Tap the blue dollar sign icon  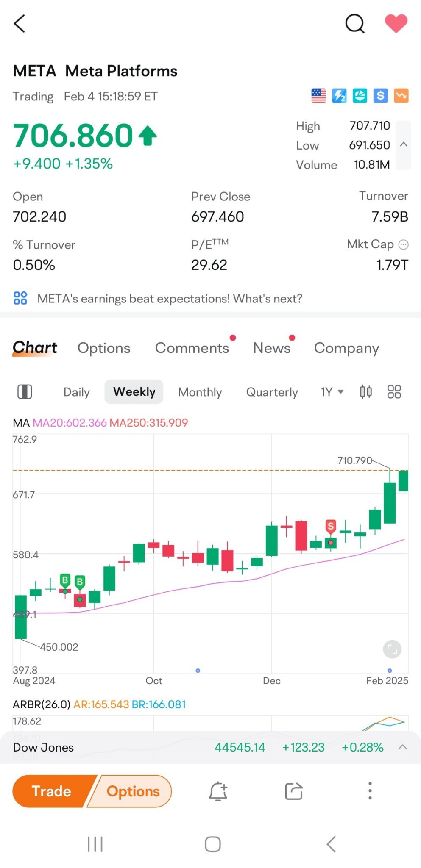click(380, 96)
